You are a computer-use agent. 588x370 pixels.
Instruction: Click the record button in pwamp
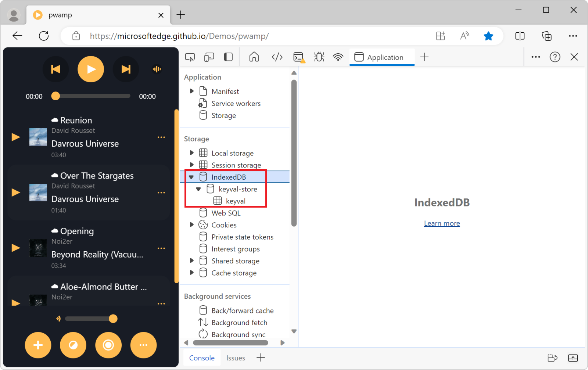[x=108, y=345]
